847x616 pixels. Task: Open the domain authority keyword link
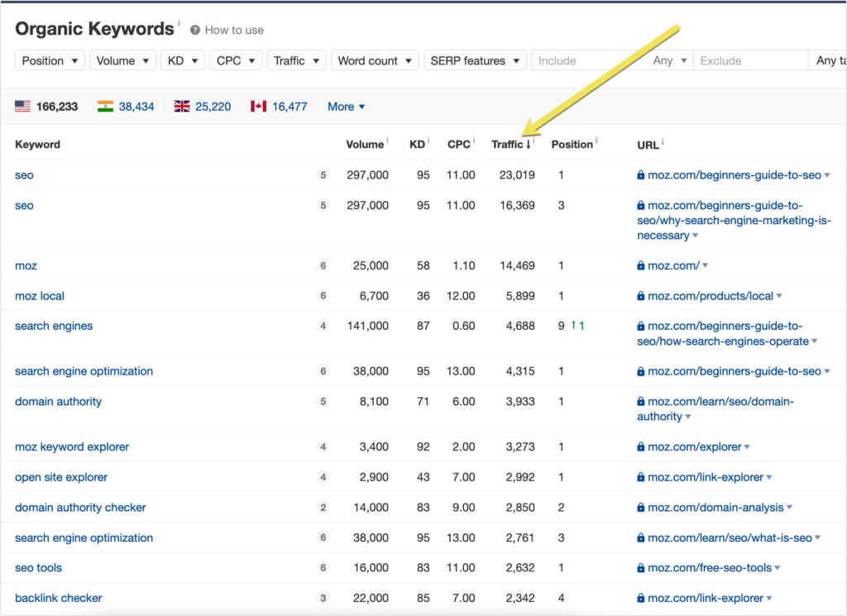(59, 402)
